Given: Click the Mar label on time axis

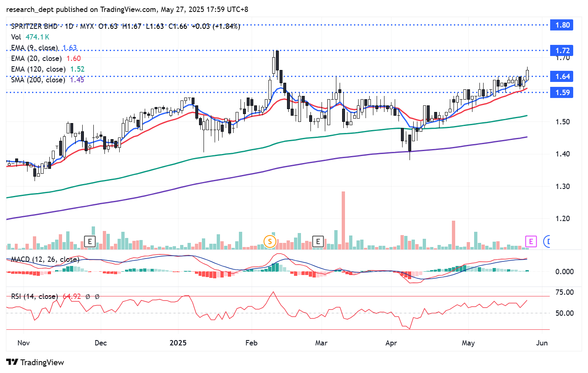Looking at the screenshot, I should pos(321,343).
